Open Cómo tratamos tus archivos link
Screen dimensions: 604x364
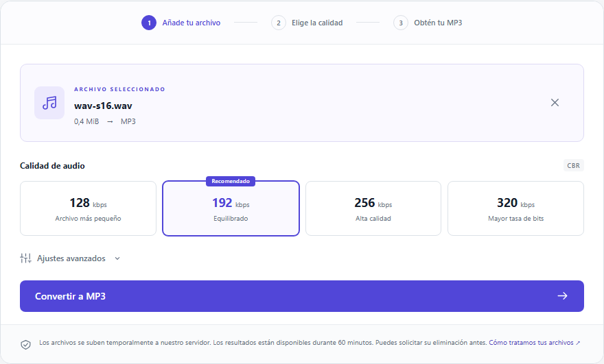click(x=534, y=343)
